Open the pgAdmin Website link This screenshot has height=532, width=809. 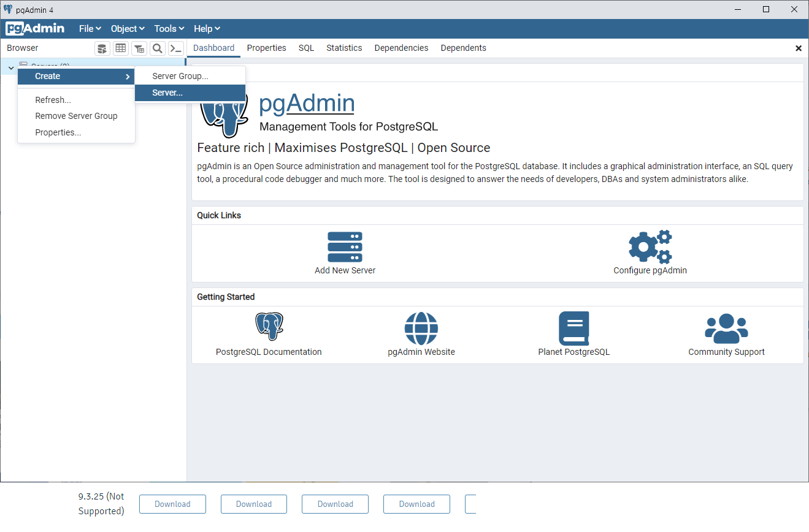click(x=421, y=352)
